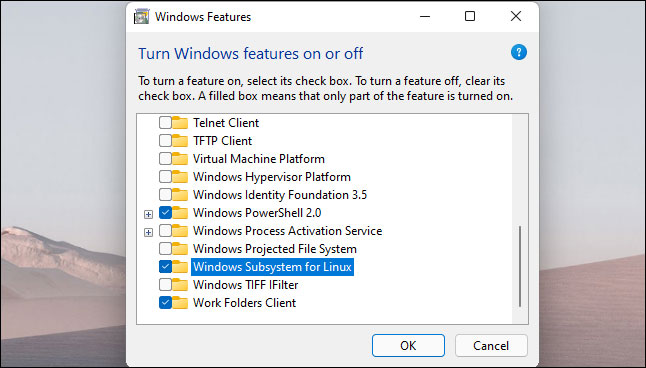
Task: Enable the Telnet Client checkbox
Action: click(x=165, y=122)
